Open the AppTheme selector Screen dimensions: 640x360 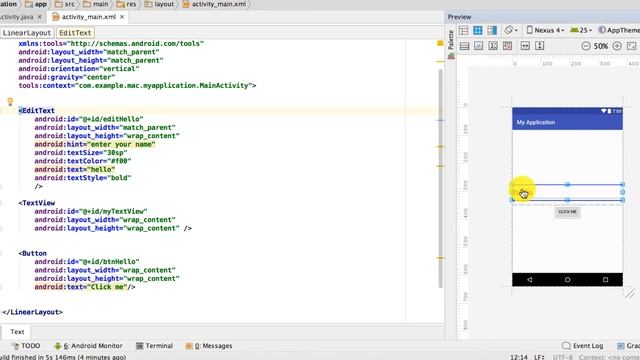[619, 30]
